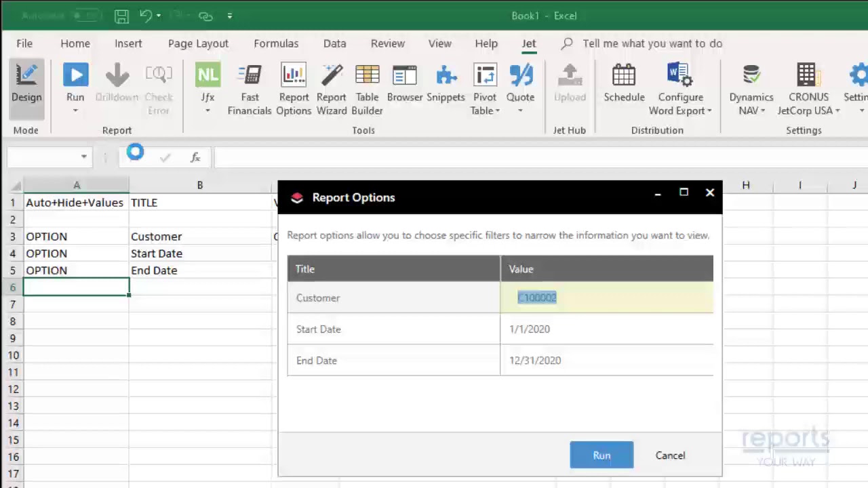Expand the Run button dropdown arrow
Viewport: 868px width, 488px height.
click(x=75, y=110)
